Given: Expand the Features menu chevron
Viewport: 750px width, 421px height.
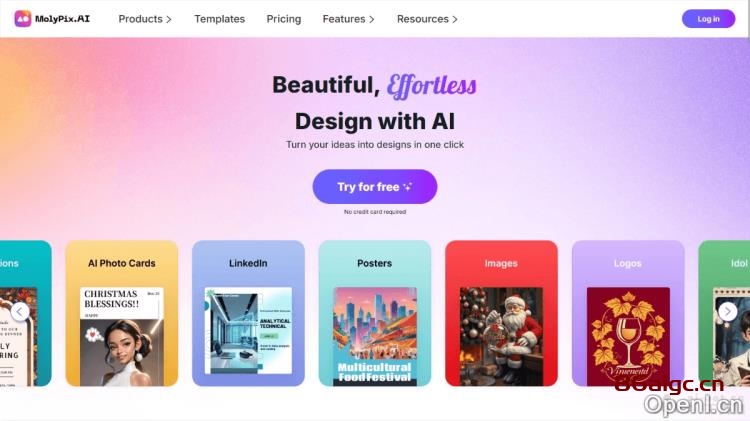Looking at the screenshot, I should (x=372, y=19).
